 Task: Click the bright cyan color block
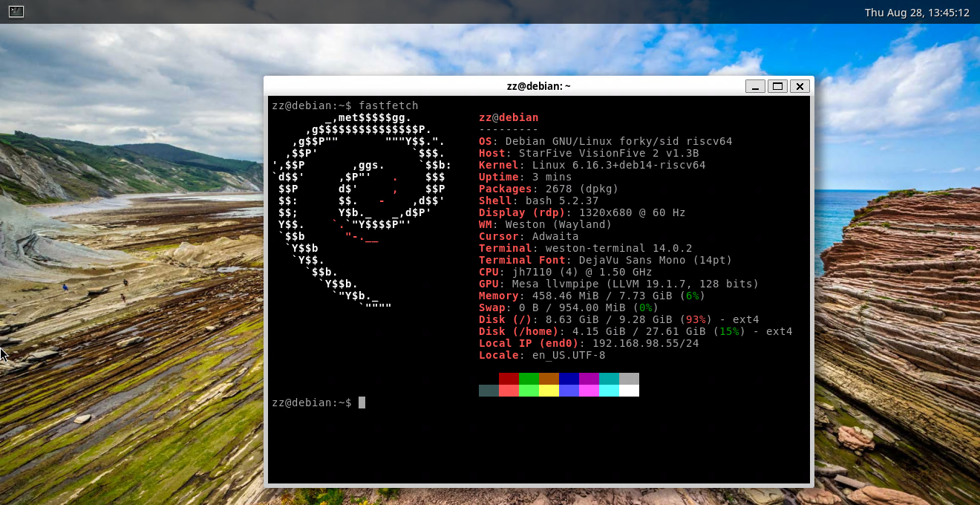coord(609,391)
